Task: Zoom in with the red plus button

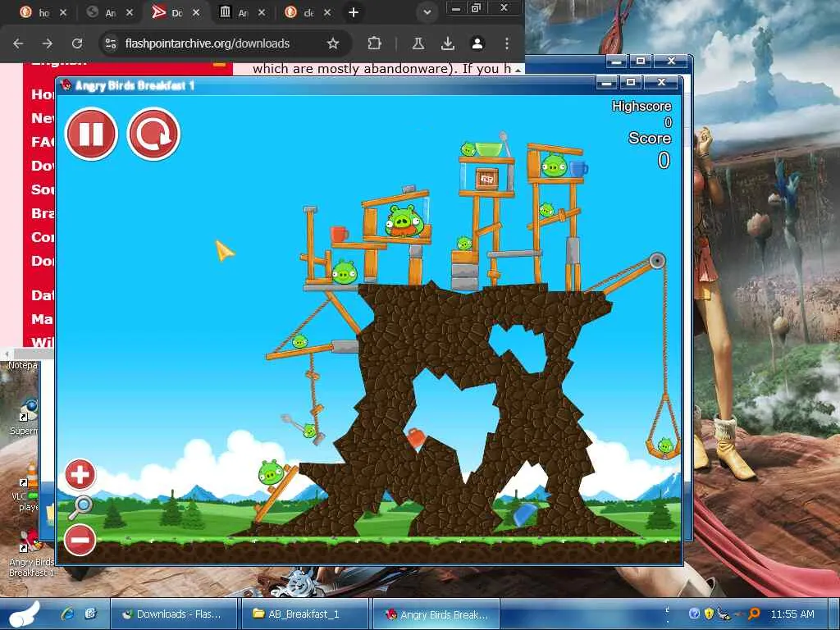Action: [80, 474]
